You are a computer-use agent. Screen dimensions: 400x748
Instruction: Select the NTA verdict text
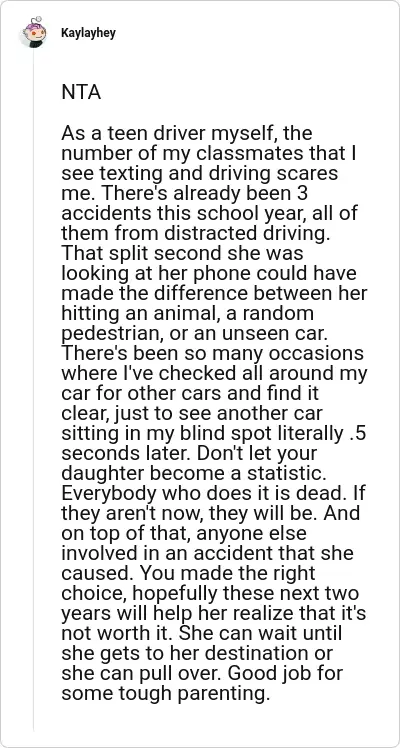pos(81,93)
